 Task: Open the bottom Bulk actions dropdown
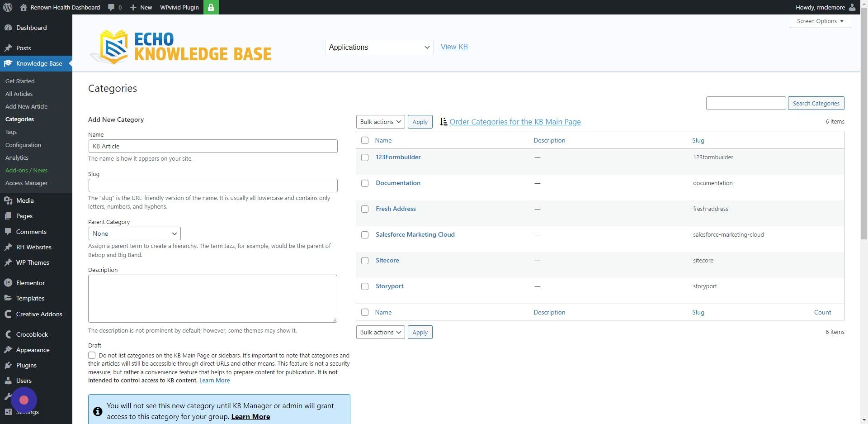click(x=380, y=332)
